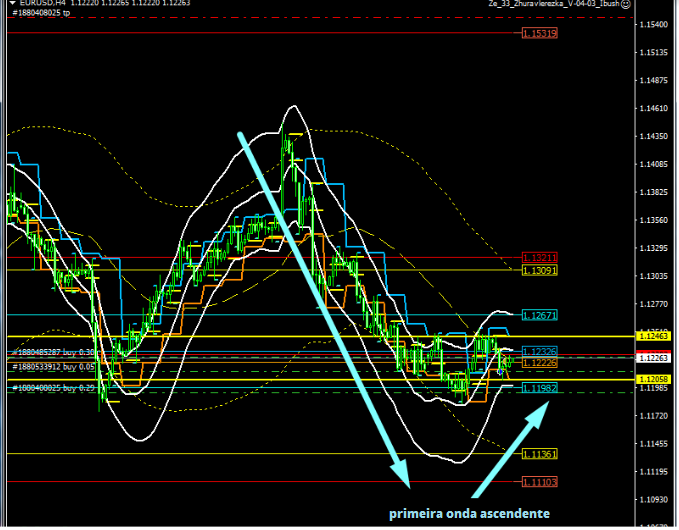Click the 1.12463 yellow price axis marker
The width and height of the screenshot is (679, 530).
tap(655, 337)
